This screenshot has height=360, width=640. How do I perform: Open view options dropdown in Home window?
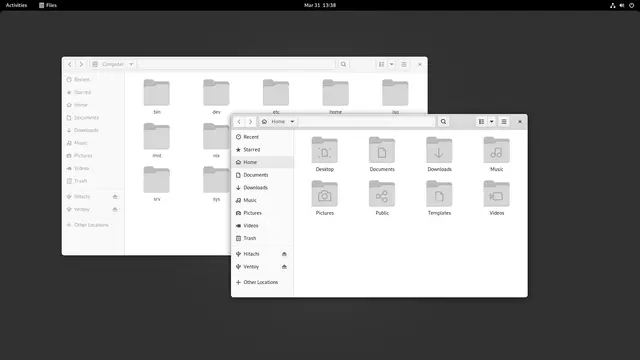tap(492, 122)
